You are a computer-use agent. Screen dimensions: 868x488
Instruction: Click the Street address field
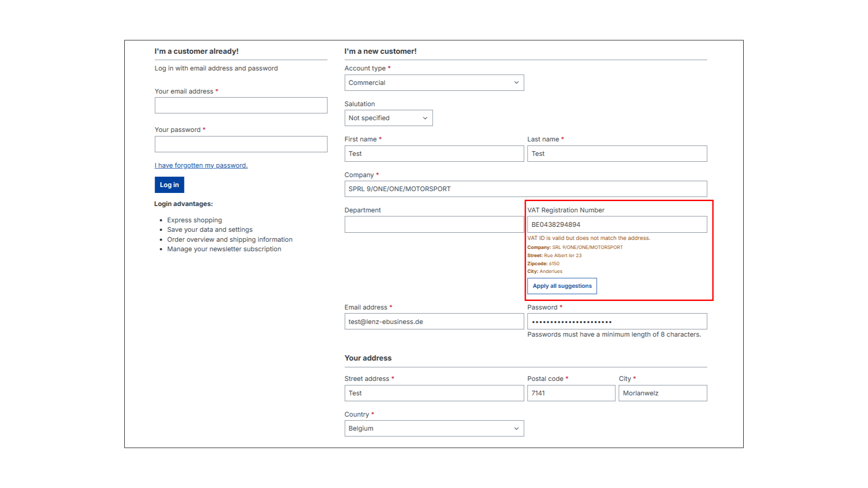434,393
